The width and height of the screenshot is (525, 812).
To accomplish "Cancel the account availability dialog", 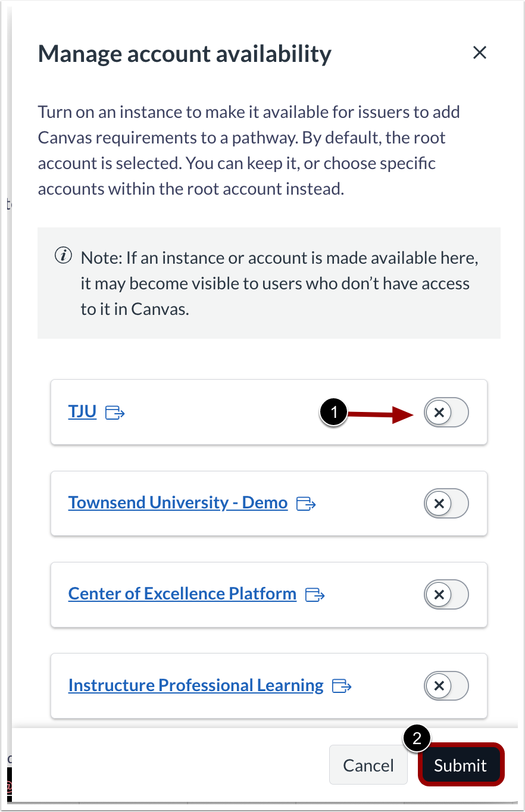I will (x=368, y=765).
